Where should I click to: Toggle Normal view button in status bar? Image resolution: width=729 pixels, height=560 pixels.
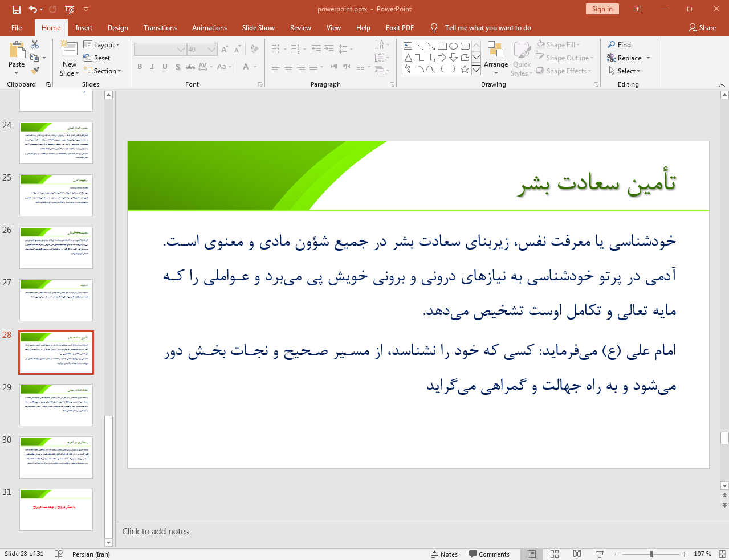pos(532,554)
